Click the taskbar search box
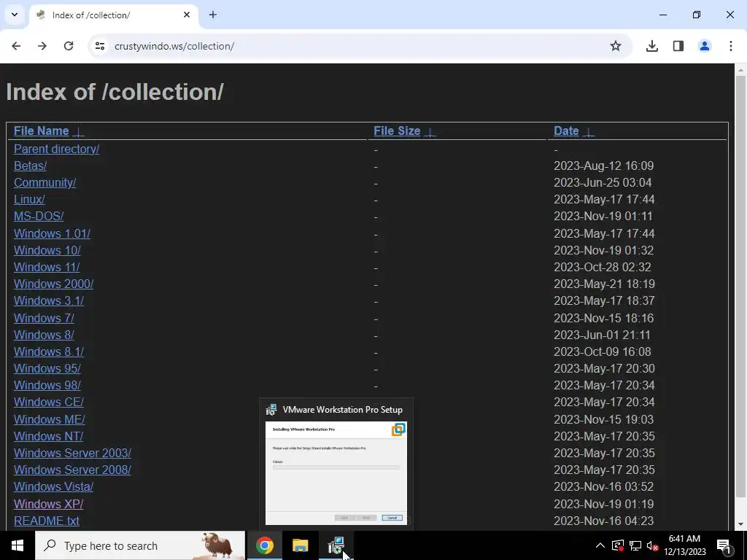 tap(140, 545)
